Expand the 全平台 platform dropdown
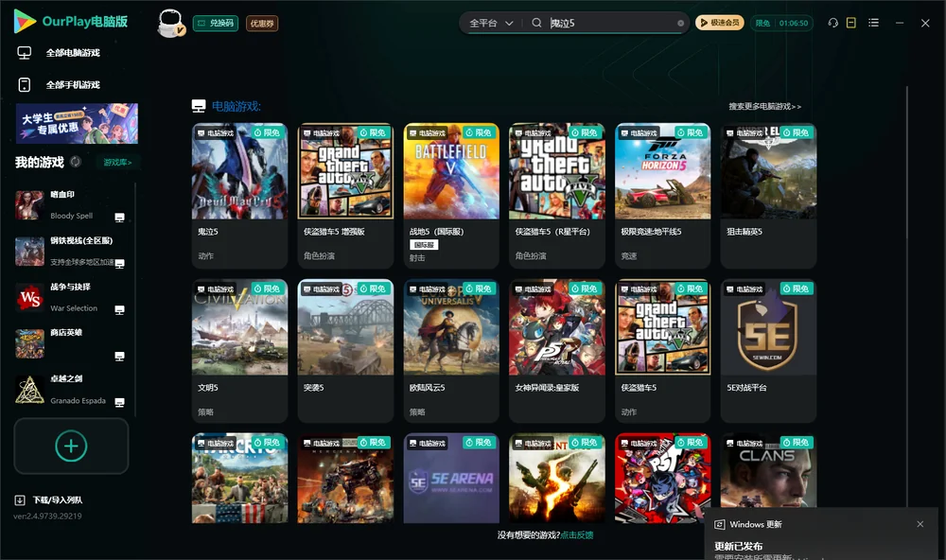 pyautogui.click(x=491, y=23)
